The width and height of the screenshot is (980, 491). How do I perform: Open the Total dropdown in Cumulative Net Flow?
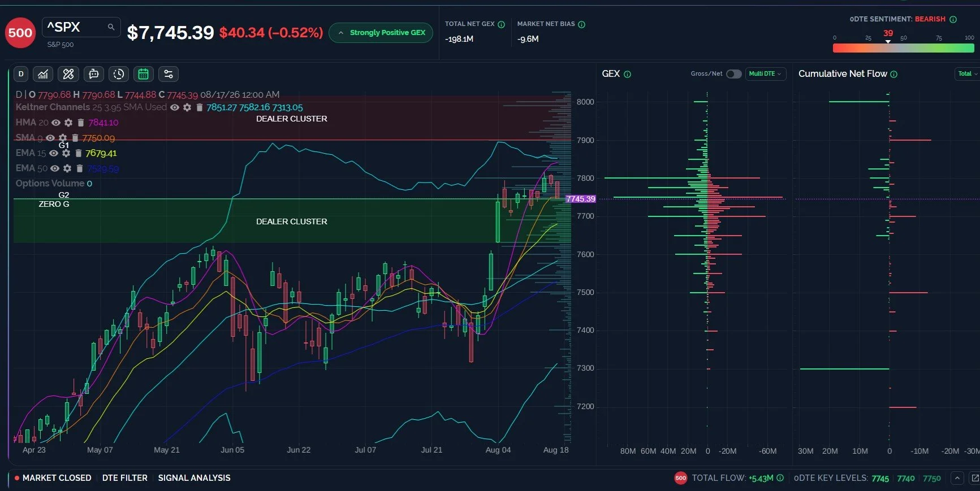click(968, 74)
